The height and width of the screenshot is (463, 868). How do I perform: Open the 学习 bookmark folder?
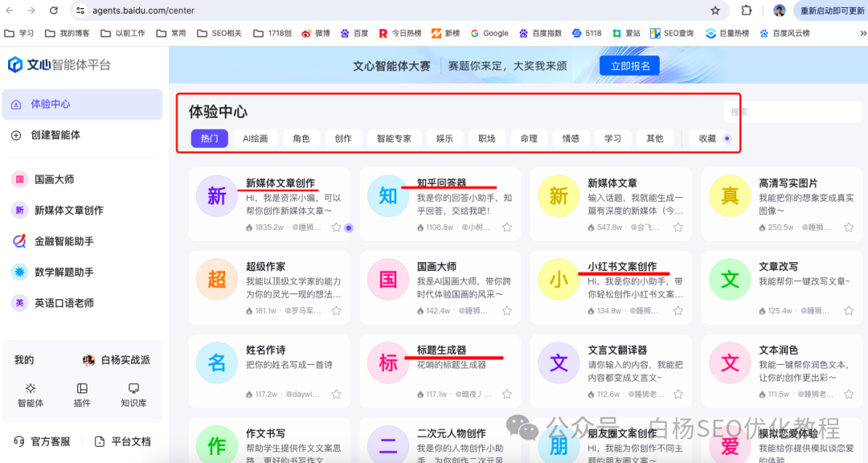[19, 33]
